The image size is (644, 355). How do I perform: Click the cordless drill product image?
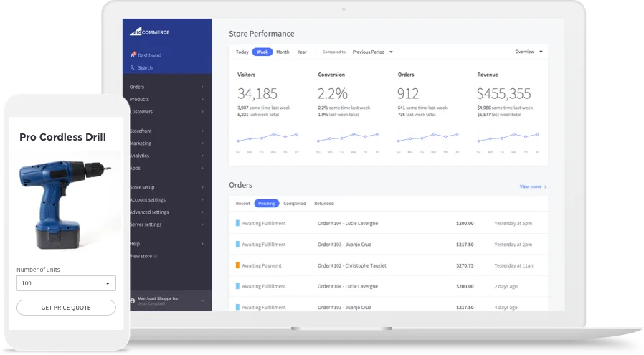point(64,204)
